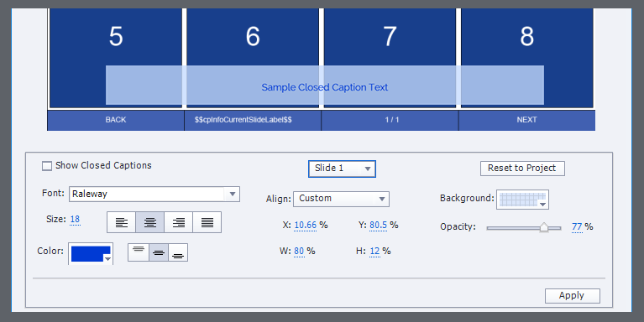Edit the Y position value 80.5
The width and height of the screenshot is (644, 322).
click(379, 226)
